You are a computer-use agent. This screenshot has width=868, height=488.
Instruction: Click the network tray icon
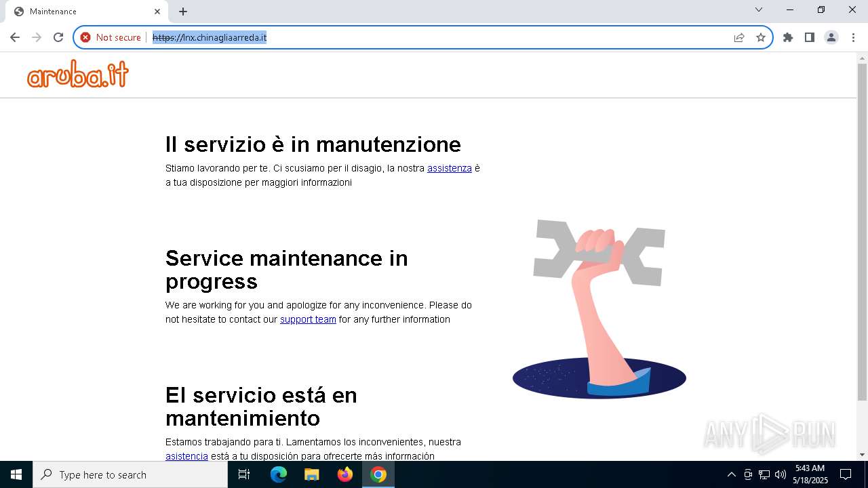764,474
